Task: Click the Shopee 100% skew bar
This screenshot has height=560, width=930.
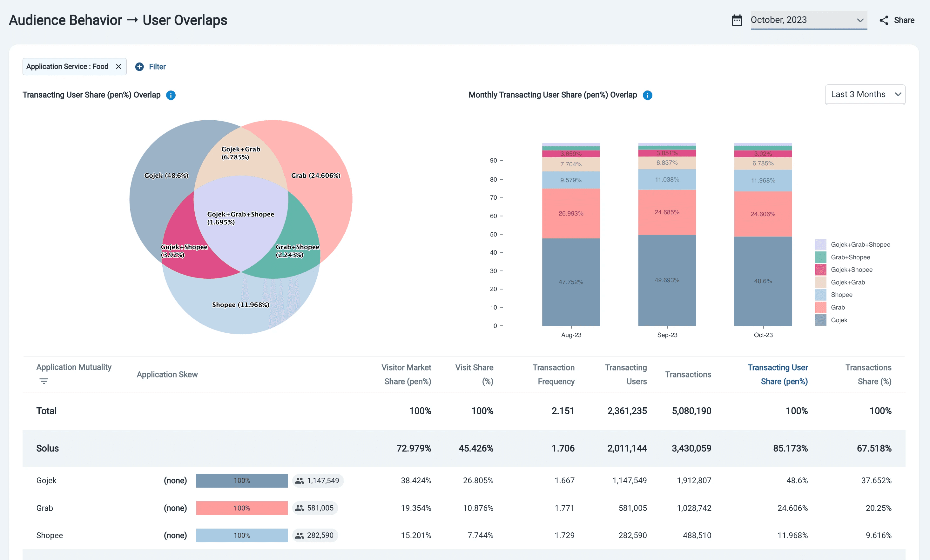Action: pyautogui.click(x=242, y=536)
